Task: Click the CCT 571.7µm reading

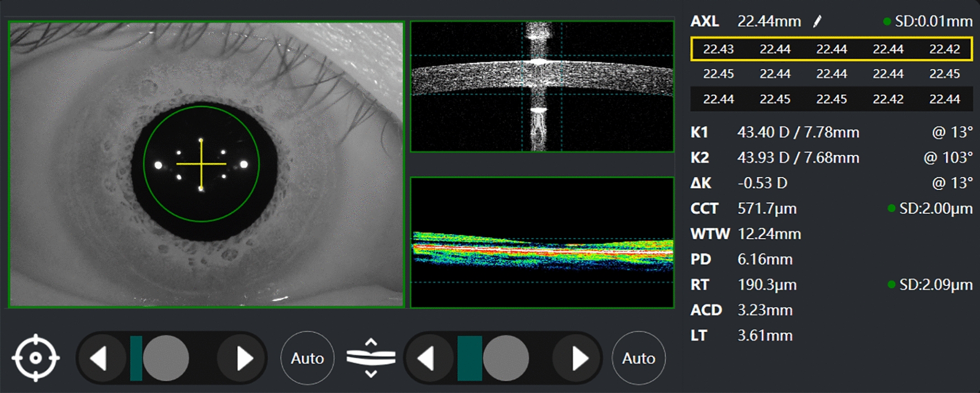Action: 767,209
